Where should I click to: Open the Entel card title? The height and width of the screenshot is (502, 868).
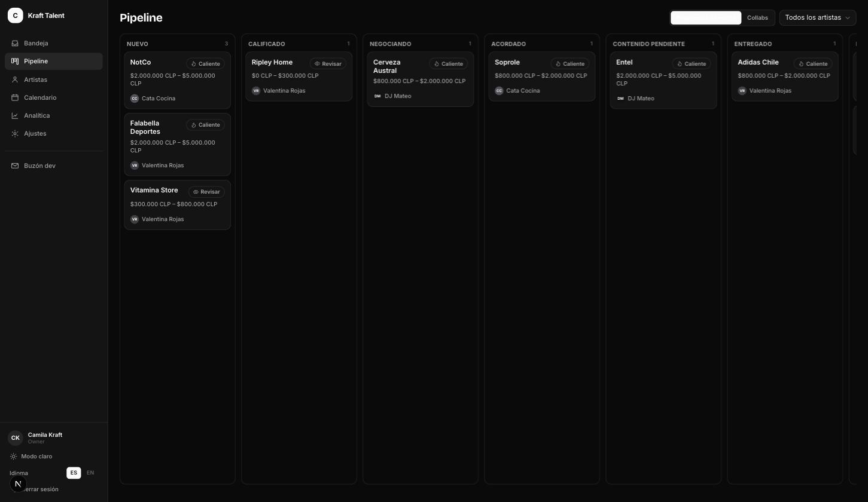(x=625, y=62)
